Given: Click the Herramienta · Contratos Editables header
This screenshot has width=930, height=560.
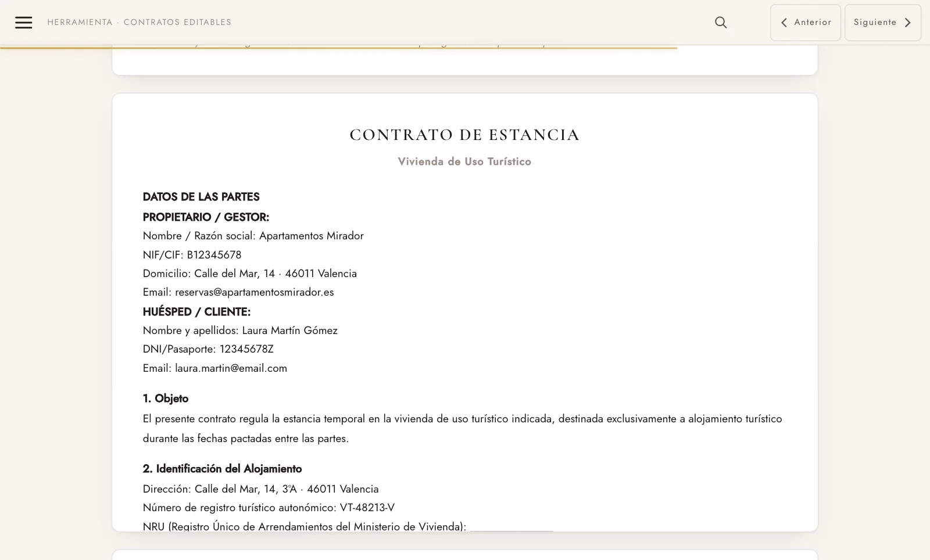Looking at the screenshot, I should click(x=139, y=22).
